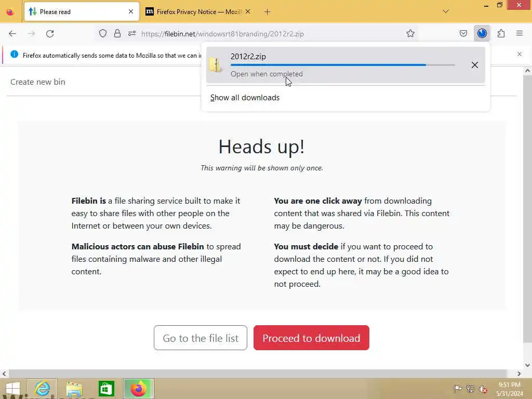This screenshot has height=399, width=532.
Task: Click Go to the file list
Action: coord(201,338)
